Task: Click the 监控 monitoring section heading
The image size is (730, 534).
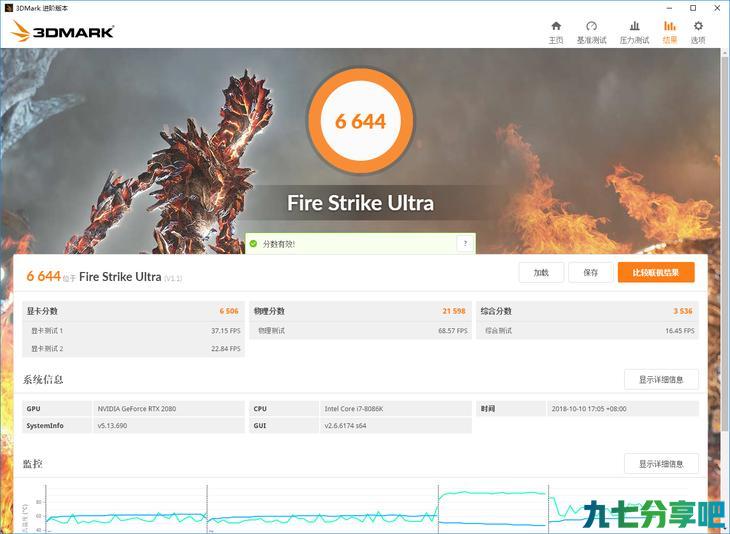Action: pyautogui.click(x=33, y=464)
